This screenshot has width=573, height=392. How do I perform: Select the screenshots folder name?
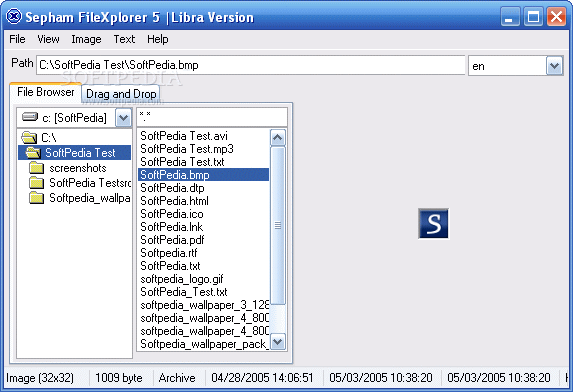point(78,168)
